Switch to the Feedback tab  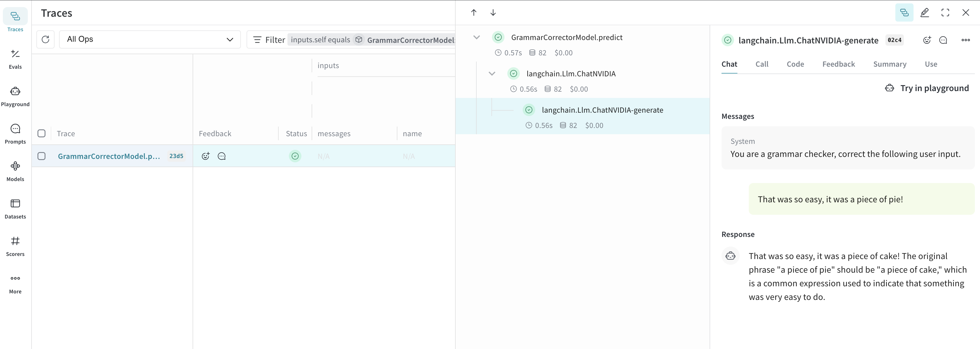coord(838,64)
